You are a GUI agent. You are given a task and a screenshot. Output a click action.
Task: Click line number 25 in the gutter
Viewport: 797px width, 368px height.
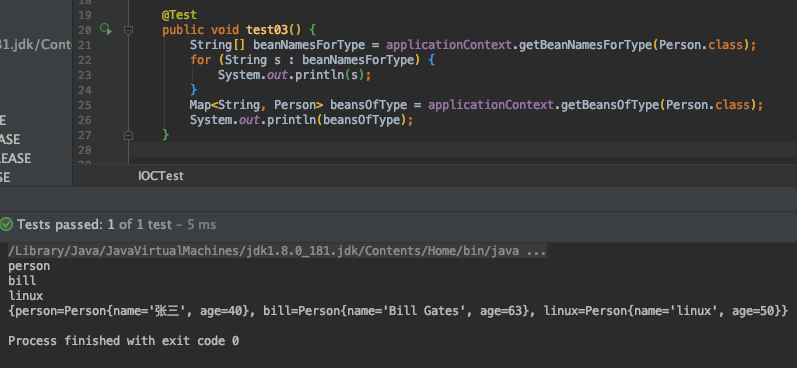coord(84,105)
